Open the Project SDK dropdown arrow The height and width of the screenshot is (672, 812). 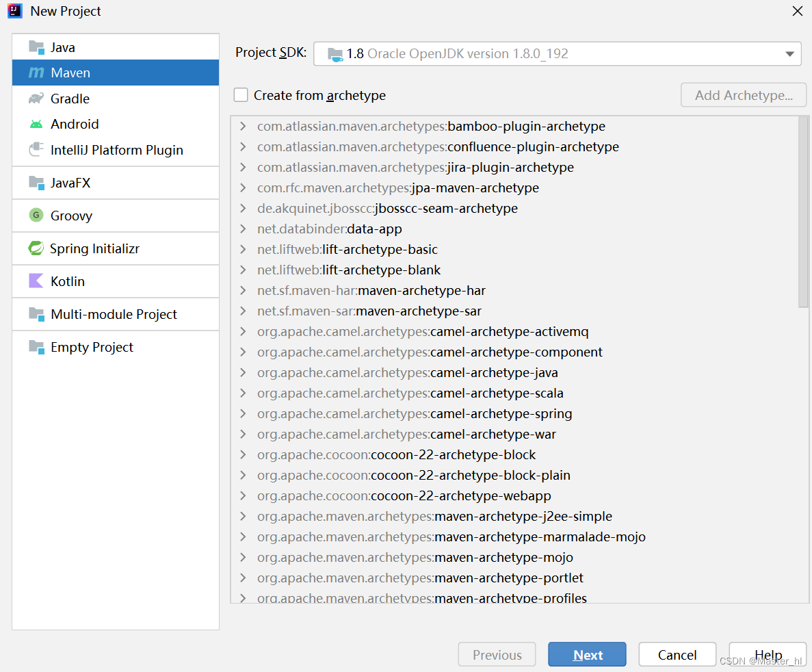pos(789,54)
